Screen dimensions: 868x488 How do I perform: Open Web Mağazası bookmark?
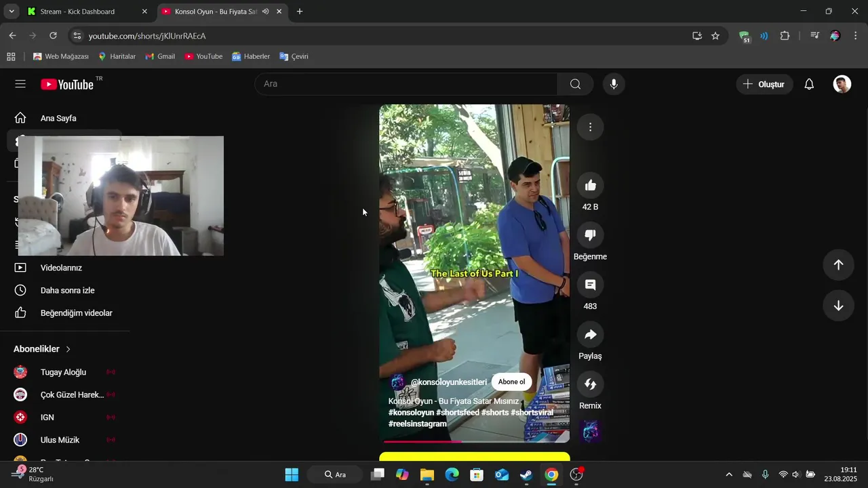(x=61, y=56)
